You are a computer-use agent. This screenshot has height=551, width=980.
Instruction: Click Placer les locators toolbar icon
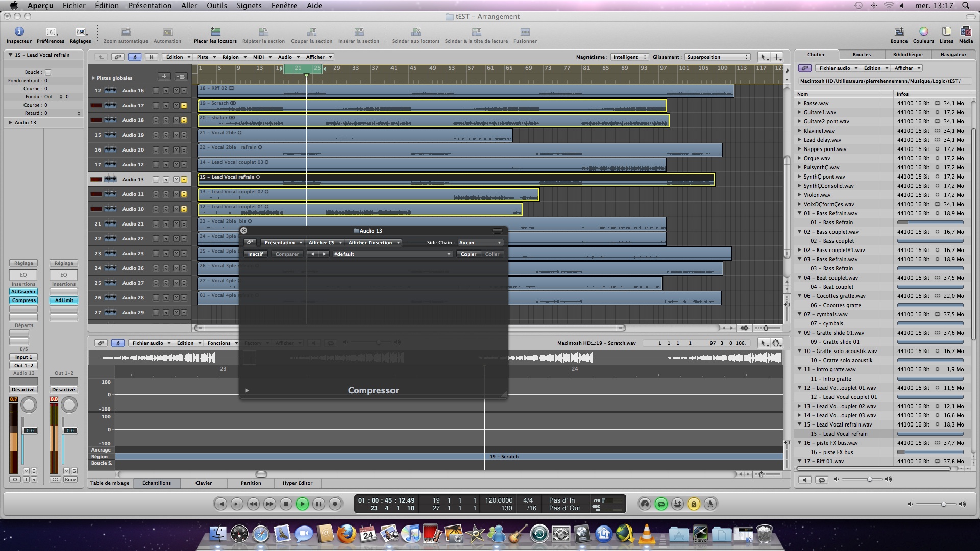[215, 32]
